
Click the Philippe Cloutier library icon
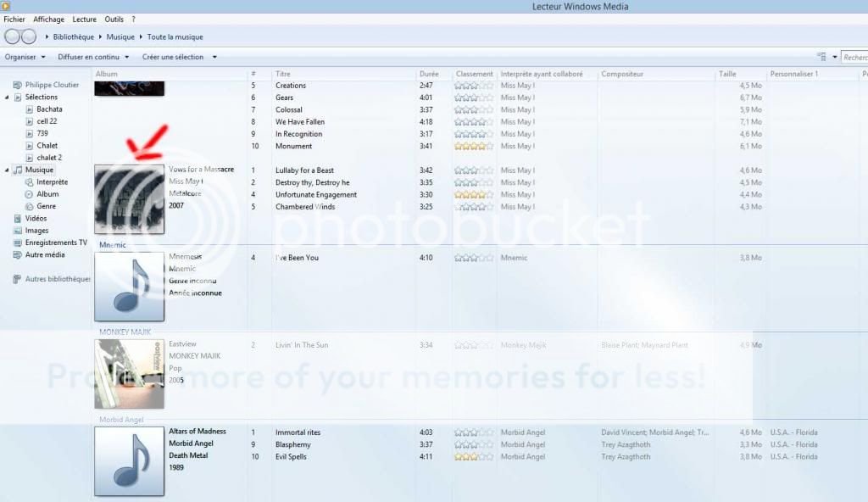pos(17,85)
